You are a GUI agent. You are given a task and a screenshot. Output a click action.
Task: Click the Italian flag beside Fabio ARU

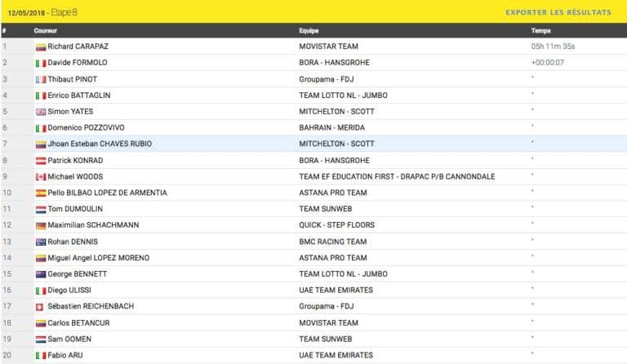(41, 356)
